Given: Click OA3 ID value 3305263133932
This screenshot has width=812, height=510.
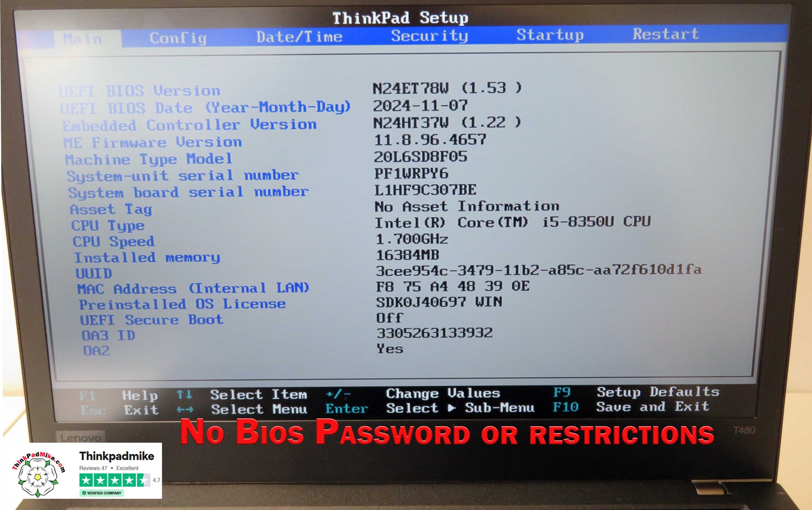Looking at the screenshot, I should tap(434, 333).
